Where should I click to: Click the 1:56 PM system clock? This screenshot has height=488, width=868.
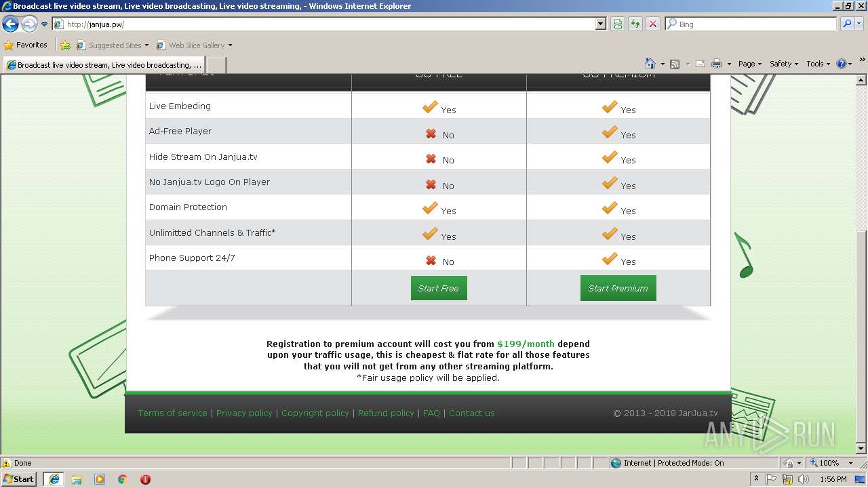click(833, 479)
